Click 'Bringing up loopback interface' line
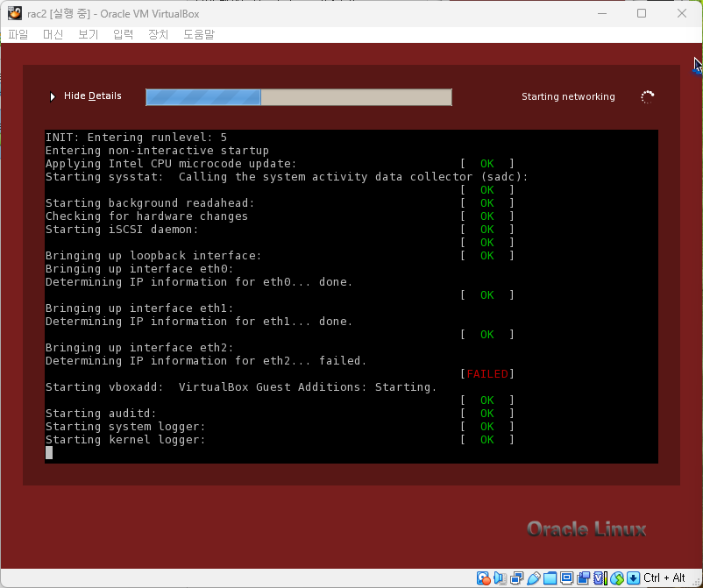 click(153, 256)
